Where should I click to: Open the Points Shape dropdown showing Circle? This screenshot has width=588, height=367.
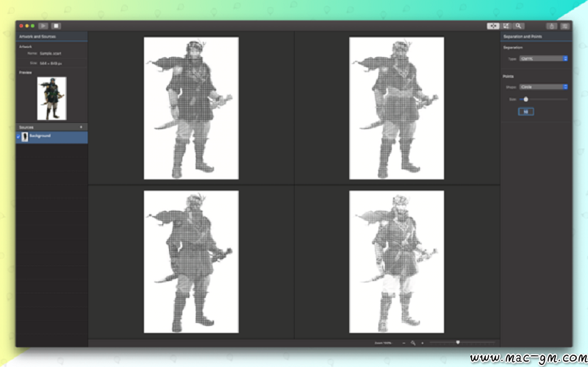pos(543,87)
